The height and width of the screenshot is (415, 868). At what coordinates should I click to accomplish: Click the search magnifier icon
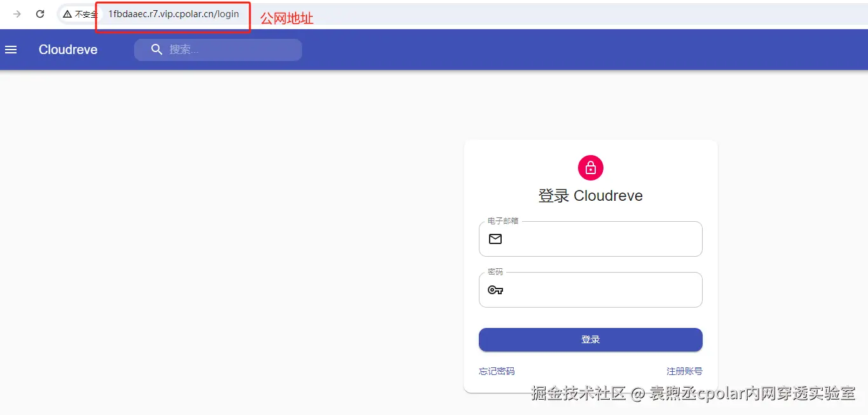pyautogui.click(x=156, y=50)
